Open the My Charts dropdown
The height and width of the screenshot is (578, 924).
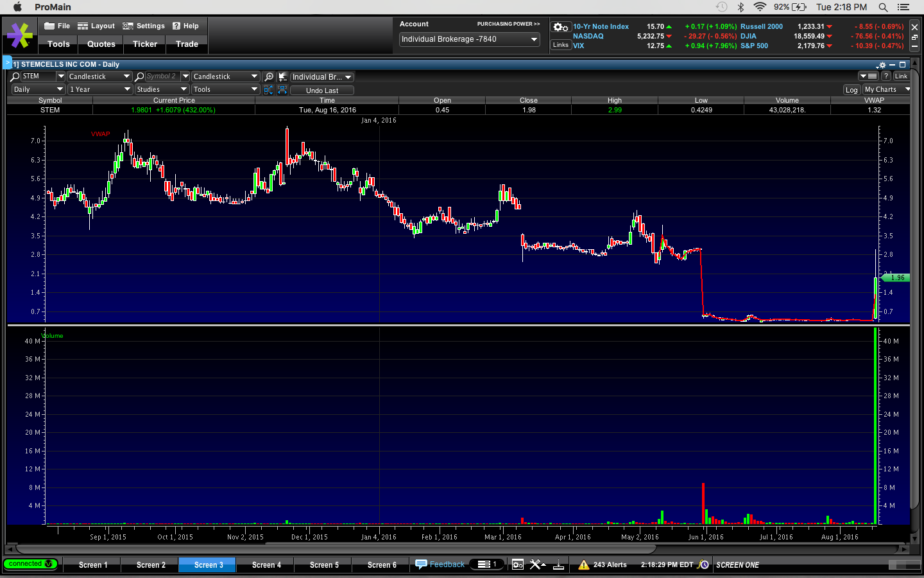(887, 90)
